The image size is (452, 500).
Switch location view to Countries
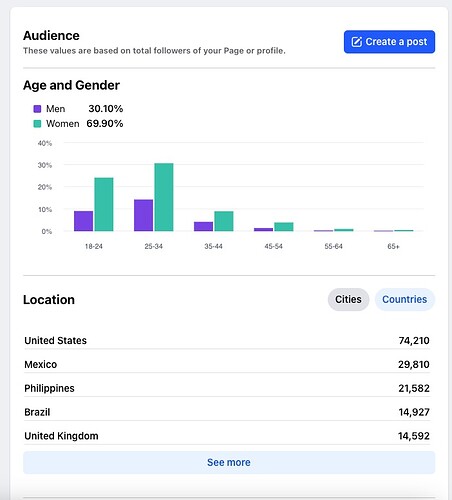click(x=405, y=299)
